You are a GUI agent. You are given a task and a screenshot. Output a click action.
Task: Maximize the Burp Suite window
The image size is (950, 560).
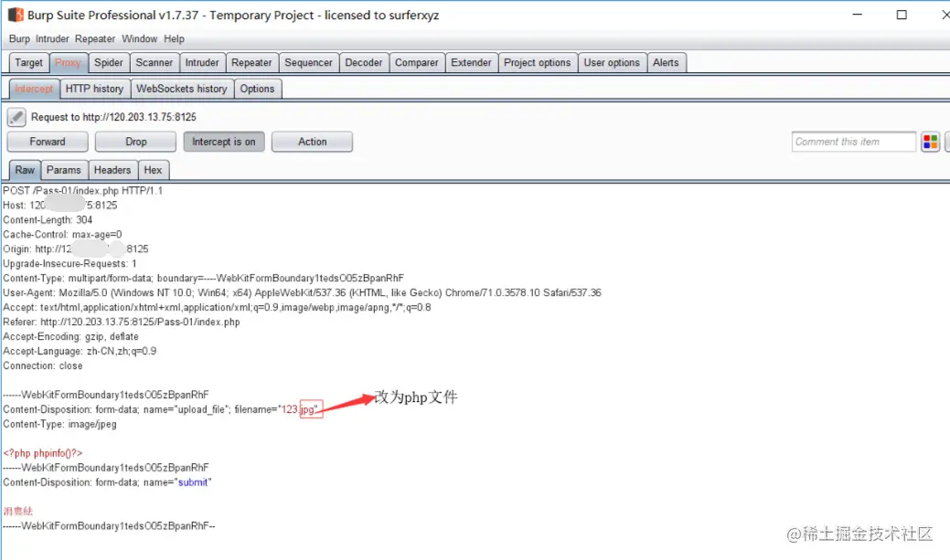[902, 15]
